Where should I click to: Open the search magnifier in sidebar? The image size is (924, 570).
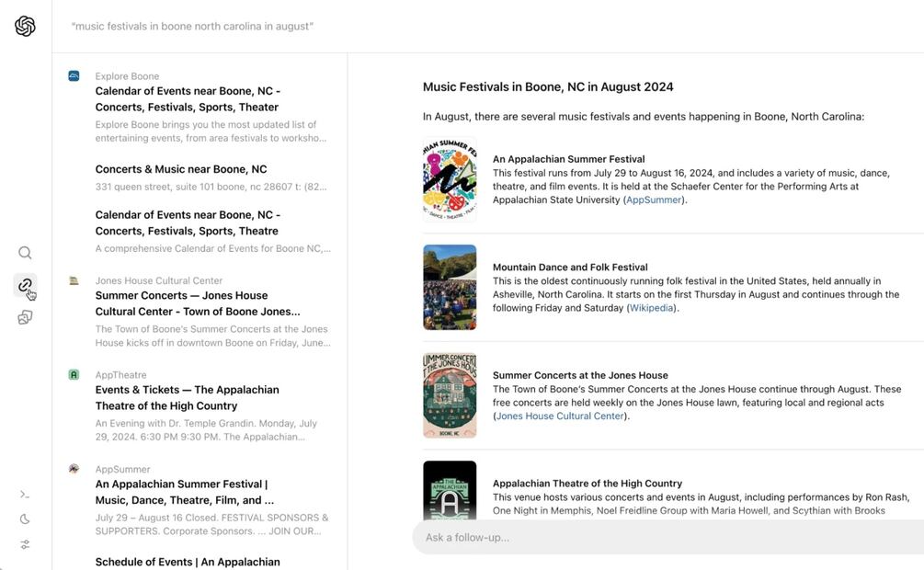[26, 253]
